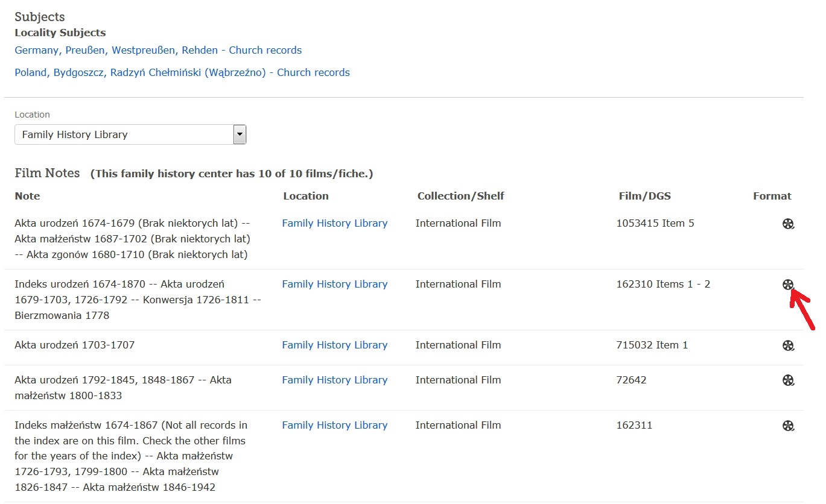826x504 pixels.
Task: Click Family History Library link for film 1053415
Action: click(334, 223)
